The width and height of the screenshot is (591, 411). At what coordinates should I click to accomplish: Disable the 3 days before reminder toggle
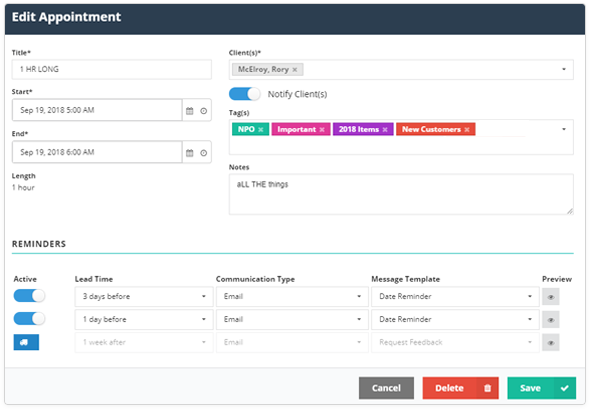(x=29, y=296)
